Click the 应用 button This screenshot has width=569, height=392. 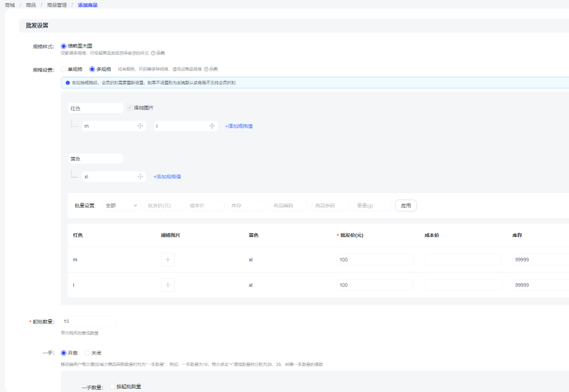406,206
